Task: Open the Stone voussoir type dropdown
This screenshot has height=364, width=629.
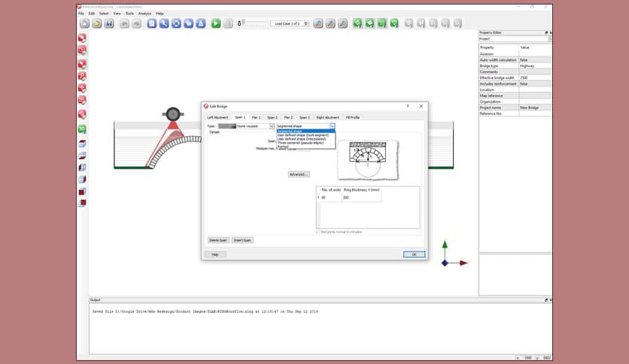Action: [x=255, y=126]
